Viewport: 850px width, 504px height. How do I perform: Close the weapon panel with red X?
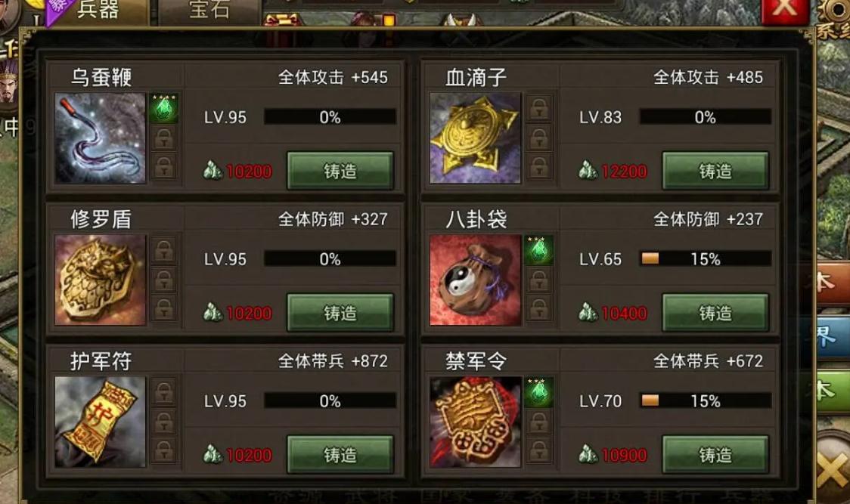point(784,10)
